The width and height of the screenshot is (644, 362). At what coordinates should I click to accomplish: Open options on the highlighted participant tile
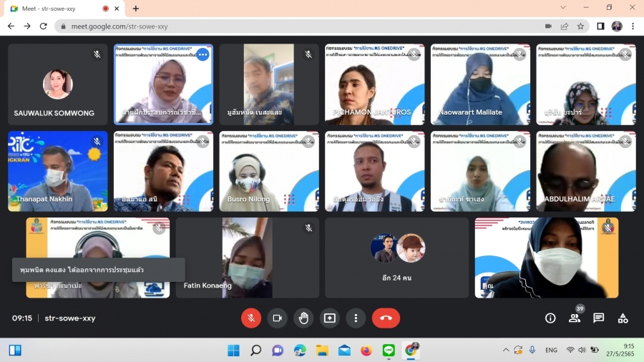click(x=203, y=54)
